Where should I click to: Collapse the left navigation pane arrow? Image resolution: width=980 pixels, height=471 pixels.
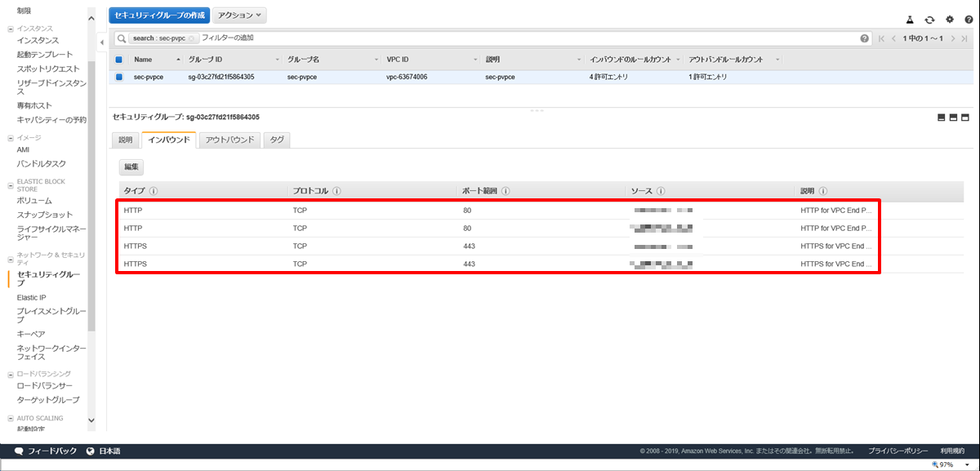(x=101, y=42)
